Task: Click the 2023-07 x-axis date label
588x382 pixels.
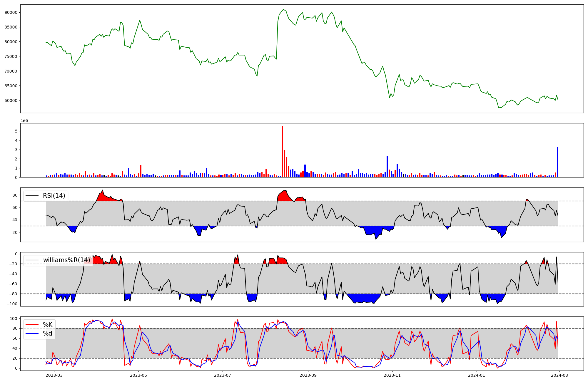Action: coord(222,375)
